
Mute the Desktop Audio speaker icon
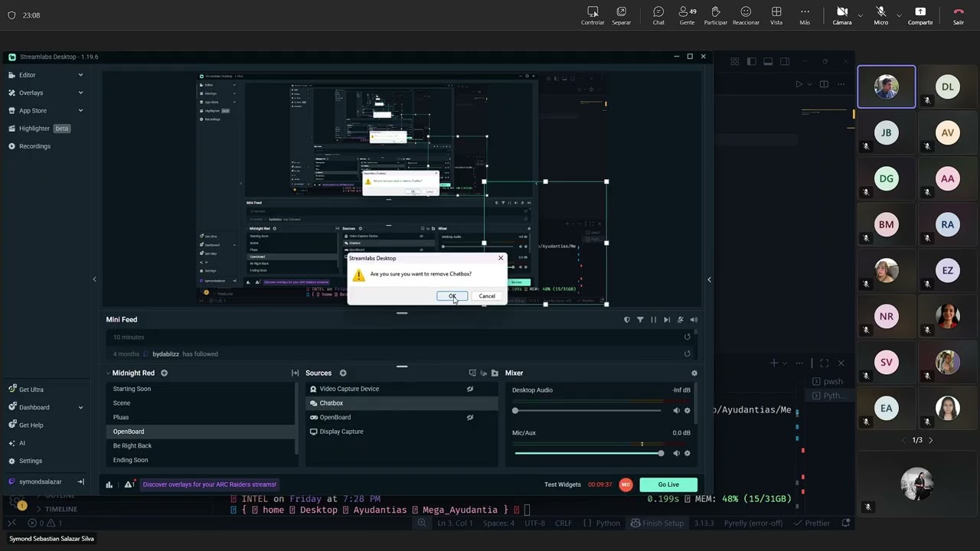pos(676,411)
